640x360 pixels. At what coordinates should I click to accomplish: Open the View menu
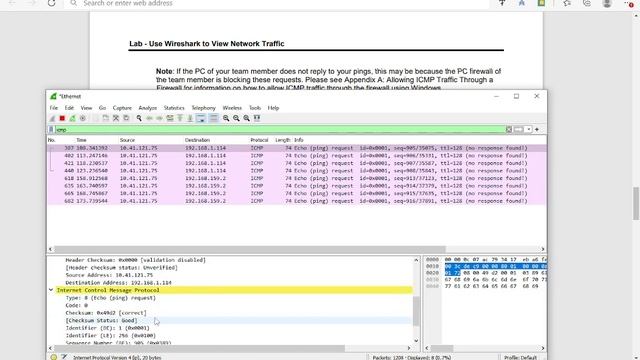pyautogui.click(x=86, y=108)
